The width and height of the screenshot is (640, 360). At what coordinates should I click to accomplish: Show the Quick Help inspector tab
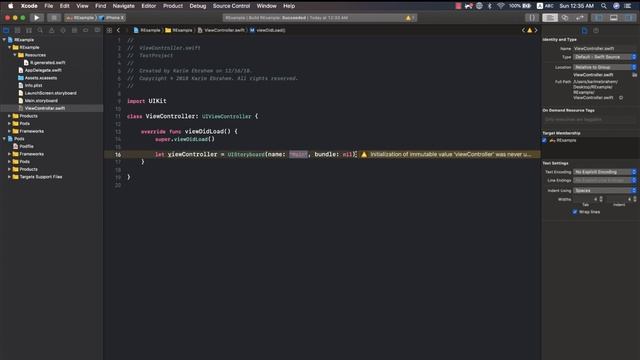tap(596, 31)
